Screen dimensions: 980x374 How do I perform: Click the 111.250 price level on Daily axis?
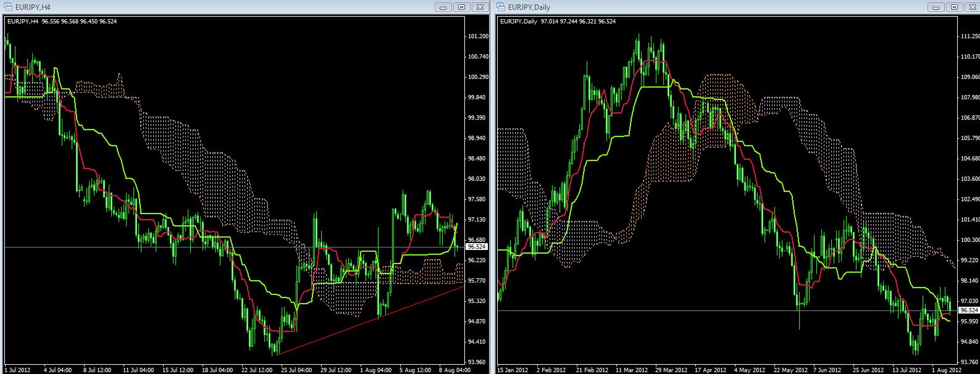point(970,36)
